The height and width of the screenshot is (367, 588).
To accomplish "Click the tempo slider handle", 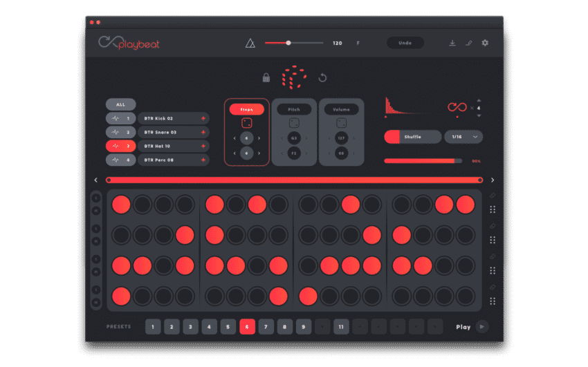I will coord(288,43).
